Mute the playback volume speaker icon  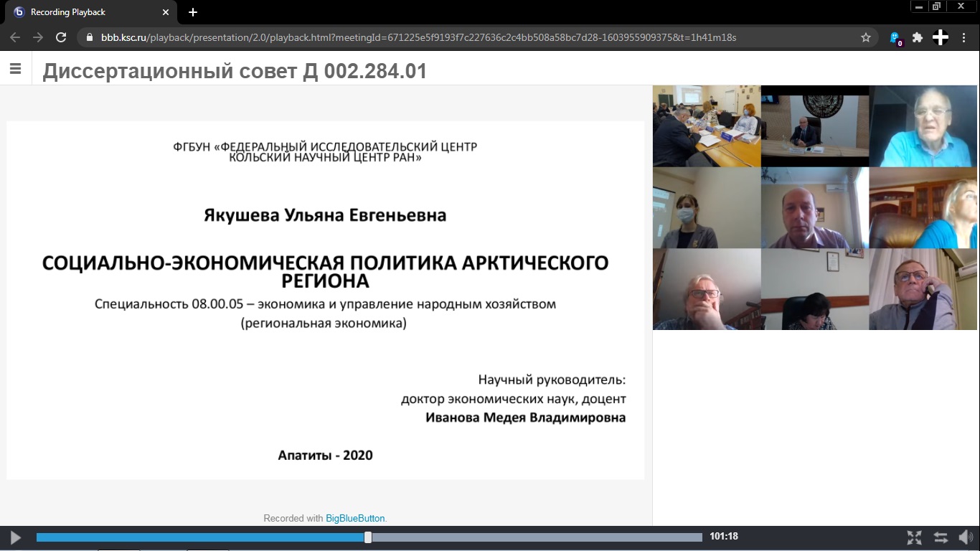pos(965,537)
